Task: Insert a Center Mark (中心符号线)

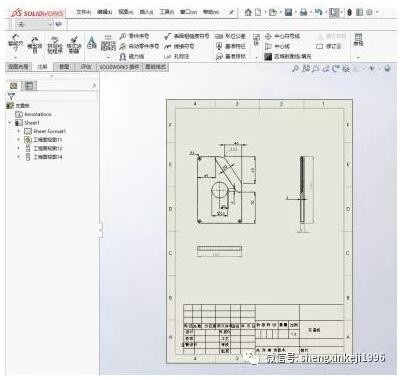Action: click(x=283, y=36)
